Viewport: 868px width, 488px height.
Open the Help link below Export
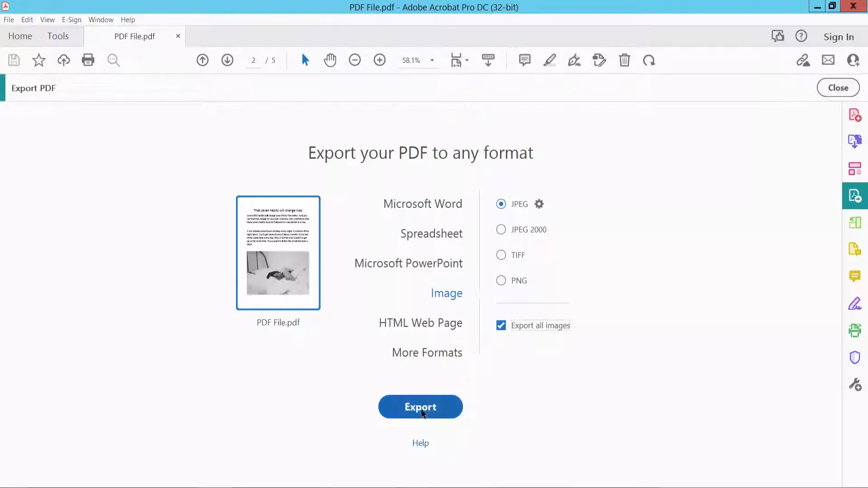tap(420, 443)
